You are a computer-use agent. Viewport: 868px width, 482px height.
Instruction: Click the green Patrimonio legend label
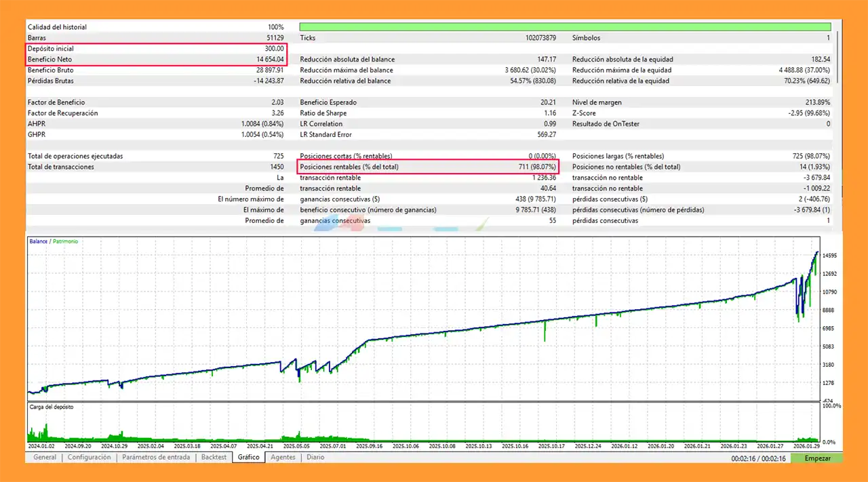[65, 241]
